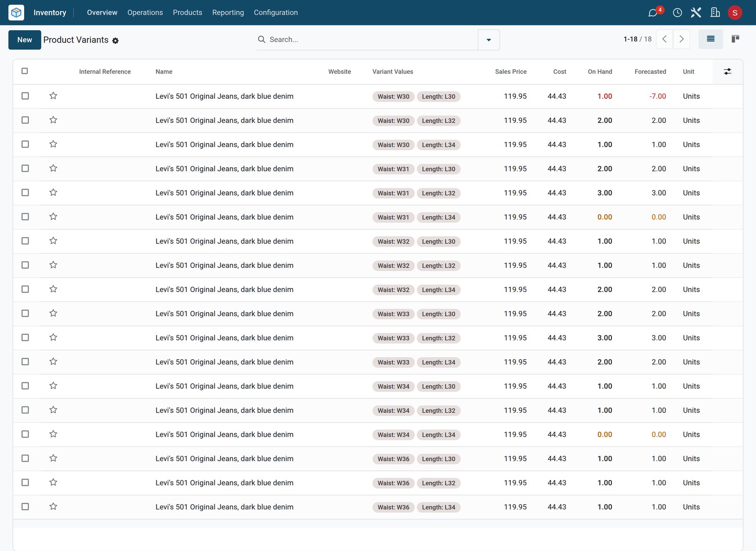Open the Inventory app home icon

tap(16, 12)
